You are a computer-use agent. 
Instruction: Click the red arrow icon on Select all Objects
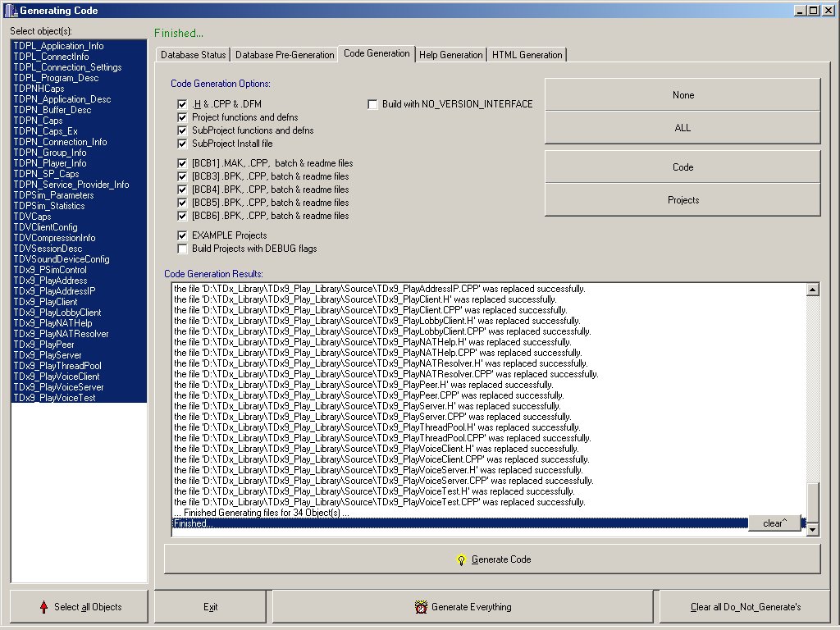[x=43, y=607]
